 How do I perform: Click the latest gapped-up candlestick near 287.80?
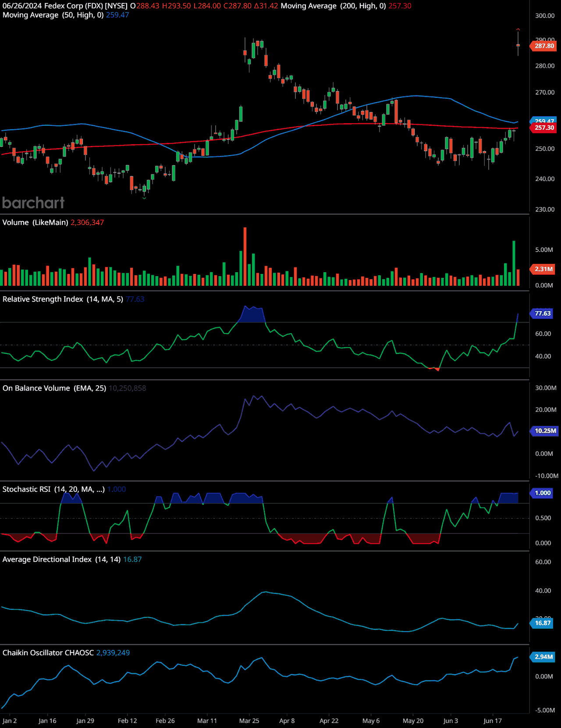[518, 43]
